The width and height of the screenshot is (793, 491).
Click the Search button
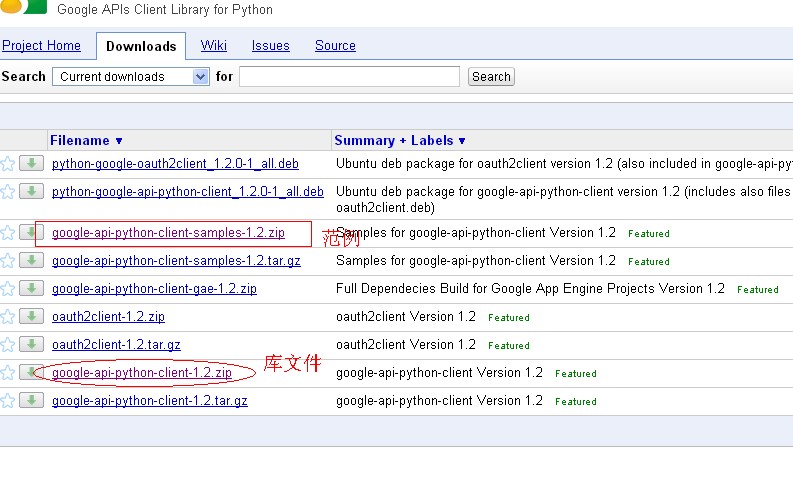pos(491,77)
